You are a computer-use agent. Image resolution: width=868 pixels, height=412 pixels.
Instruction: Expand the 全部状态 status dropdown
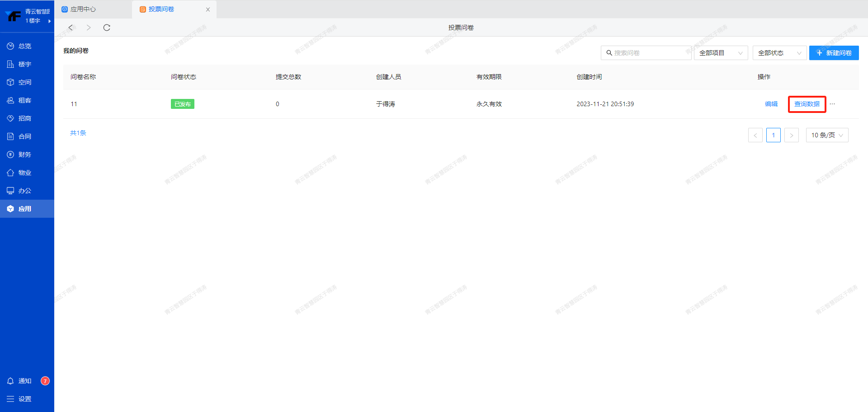[x=779, y=53]
